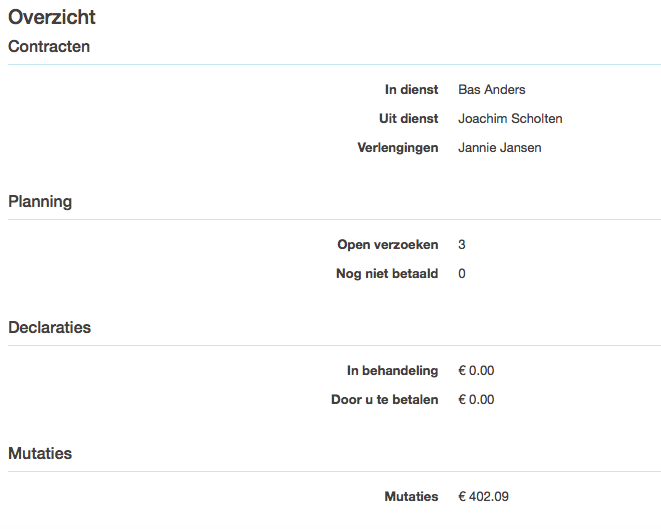The image size is (661, 529).
Task: Click the Uit dienst label
Action: tap(408, 118)
